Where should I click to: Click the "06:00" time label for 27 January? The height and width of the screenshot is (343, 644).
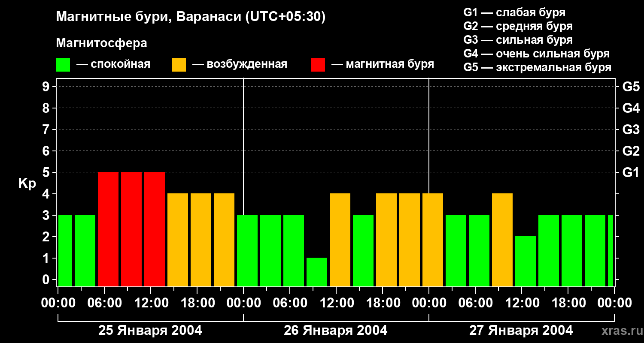pos(475,303)
